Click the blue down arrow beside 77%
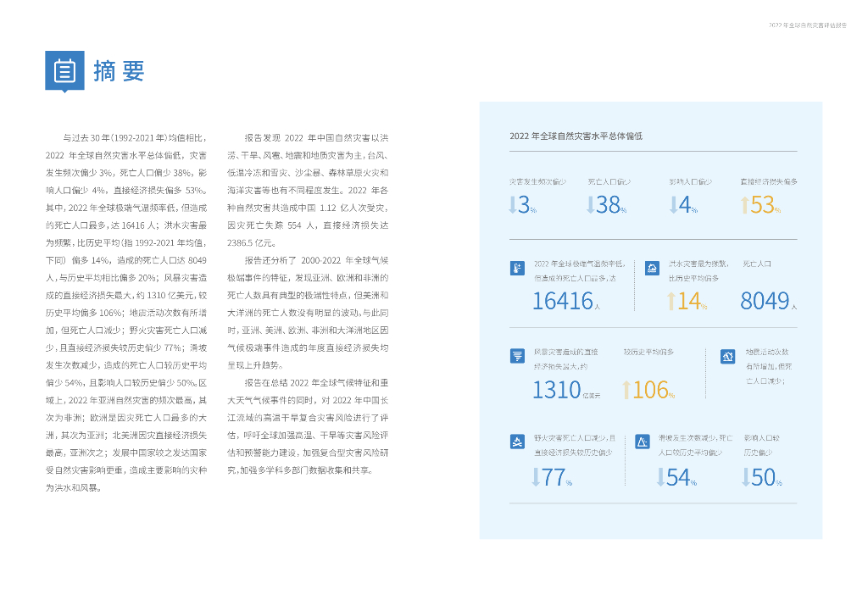The image size is (868, 589). [x=536, y=478]
